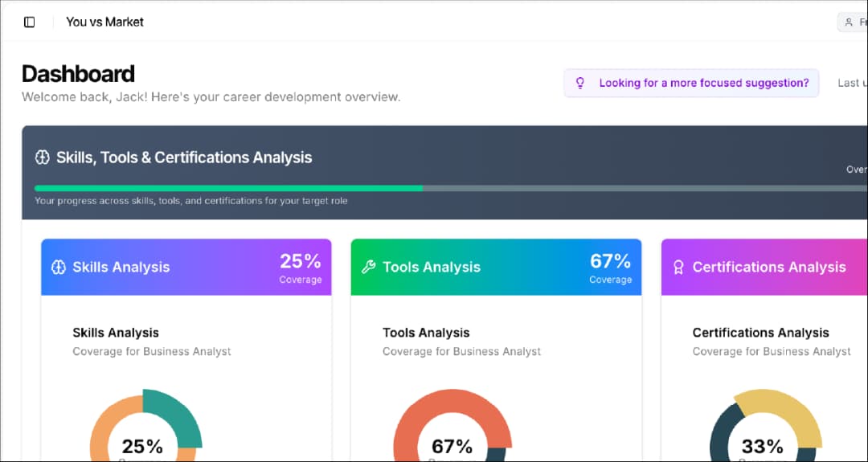Image resolution: width=868 pixels, height=462 pixels.
Task: Toggle the sidebar panel icon
Action: click(30, 22)
